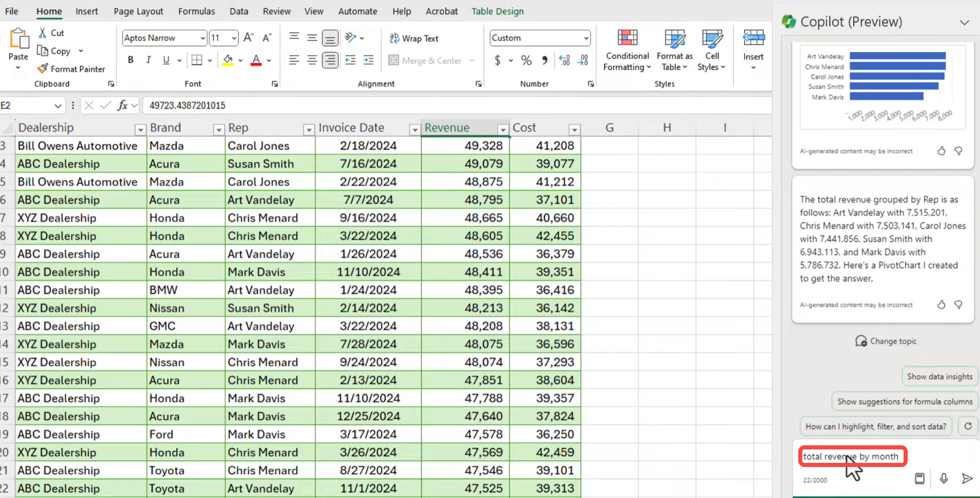
Task: Toggle Wrap Text for the cell
Action: click(414, 38)
